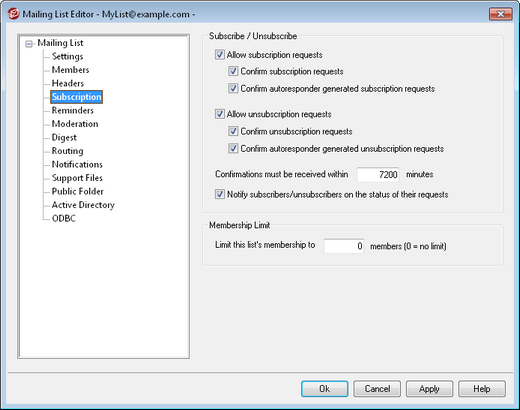Select Members in the navigation tree
This screenshot has width=520, height=410.
click(x=70, y=70)
